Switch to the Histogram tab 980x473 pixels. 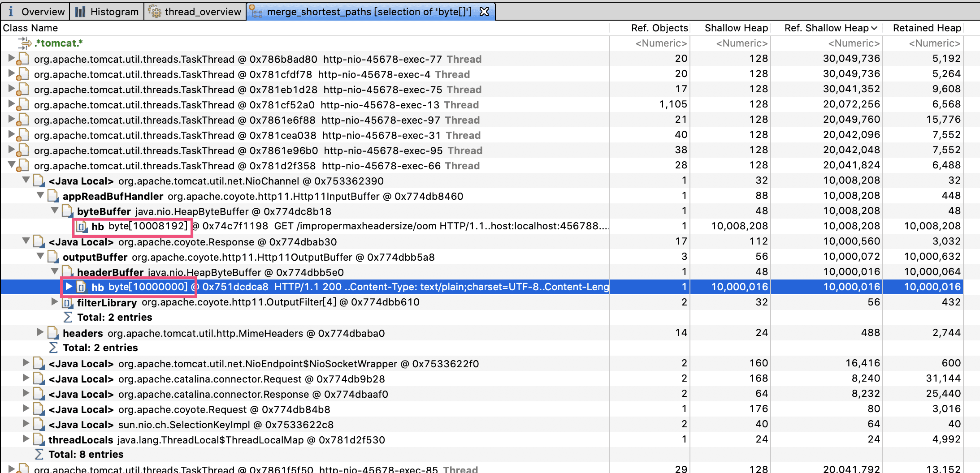(114, 12)
